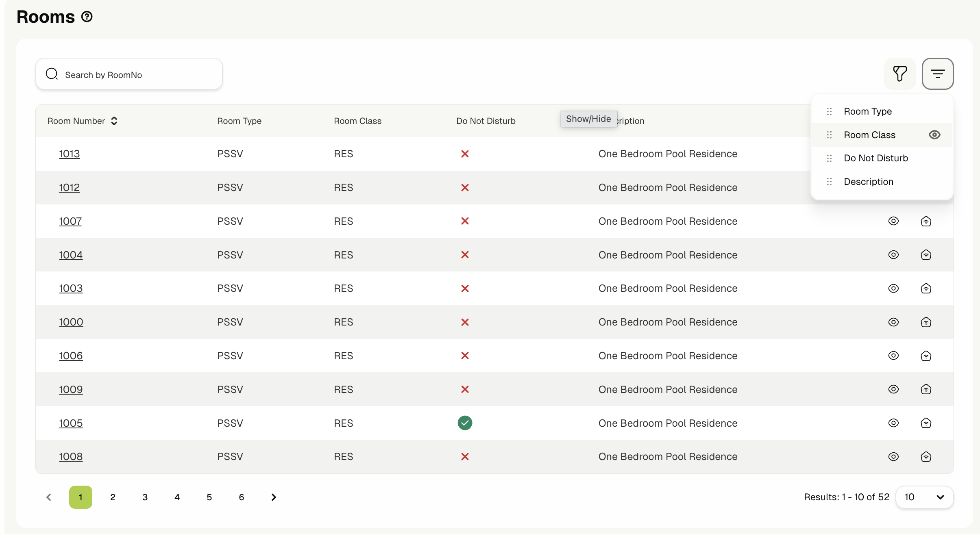980x534 pixels.
Task: Click current page 1 button
Action: (x=81, y=497)
